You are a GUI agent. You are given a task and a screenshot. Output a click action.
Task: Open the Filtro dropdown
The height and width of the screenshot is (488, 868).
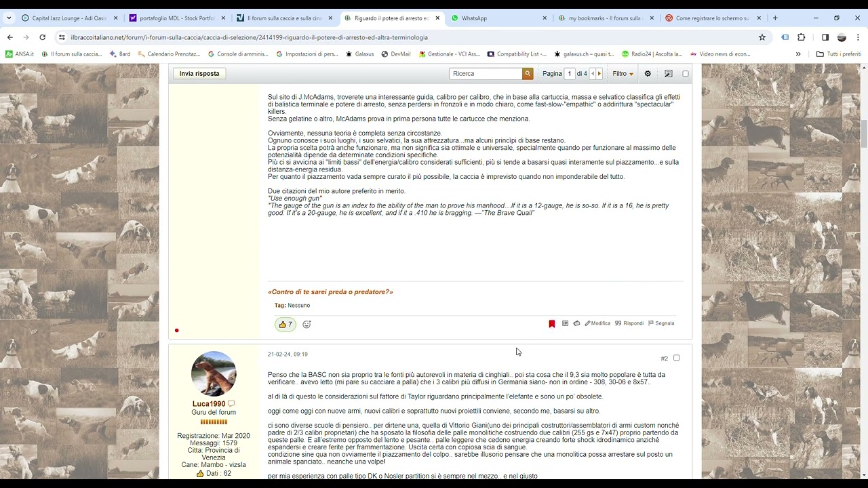click(623, 73)
